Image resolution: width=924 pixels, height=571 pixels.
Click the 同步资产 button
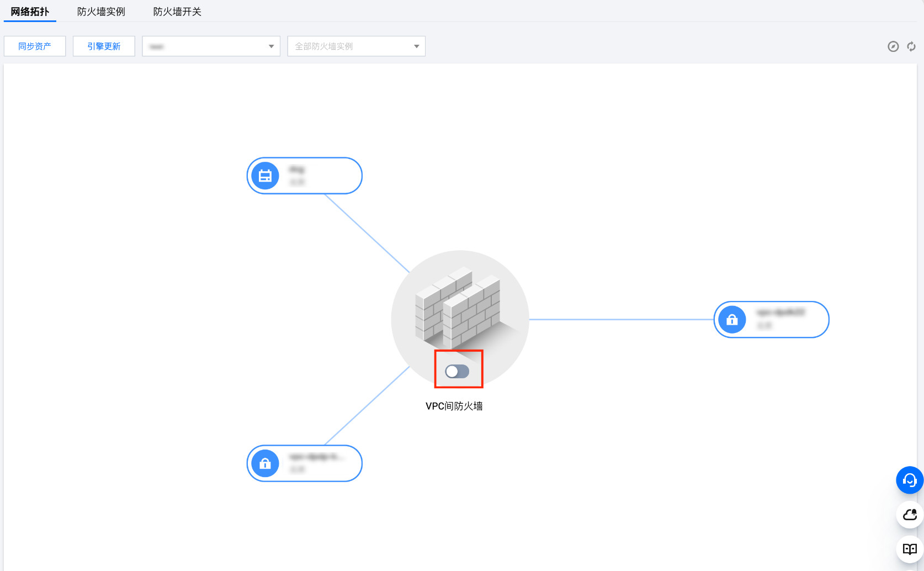tap(35, 46)
